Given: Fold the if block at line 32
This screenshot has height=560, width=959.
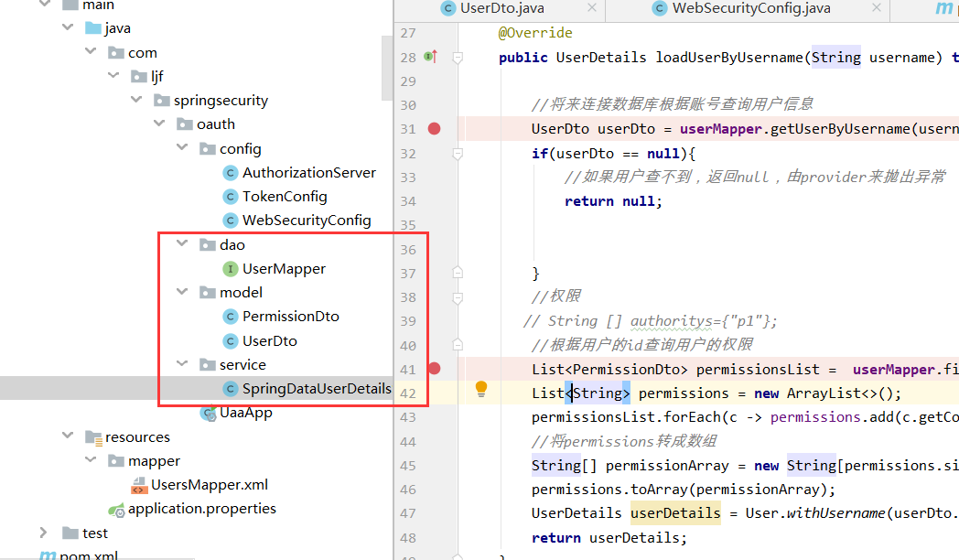Looking at the screenshot, I should click(458, 154).
